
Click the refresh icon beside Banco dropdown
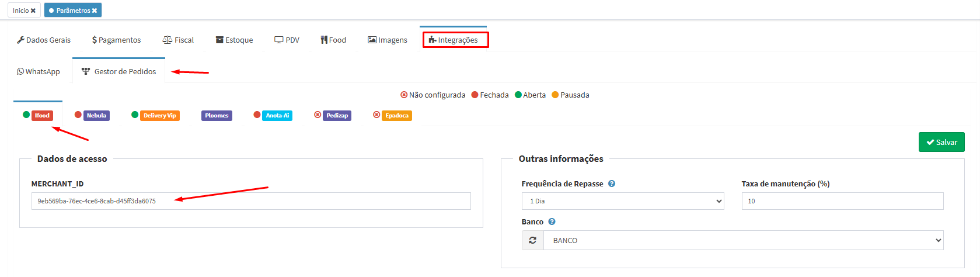532,240
